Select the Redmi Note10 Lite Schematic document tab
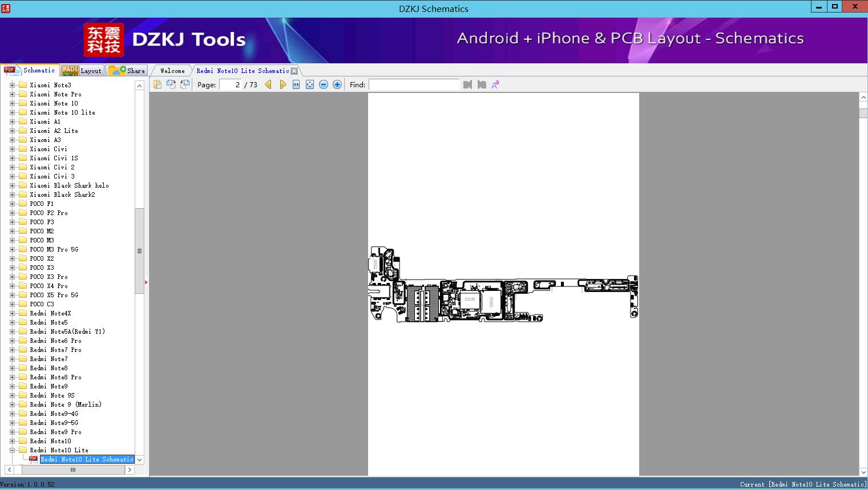 pos(243,71)
